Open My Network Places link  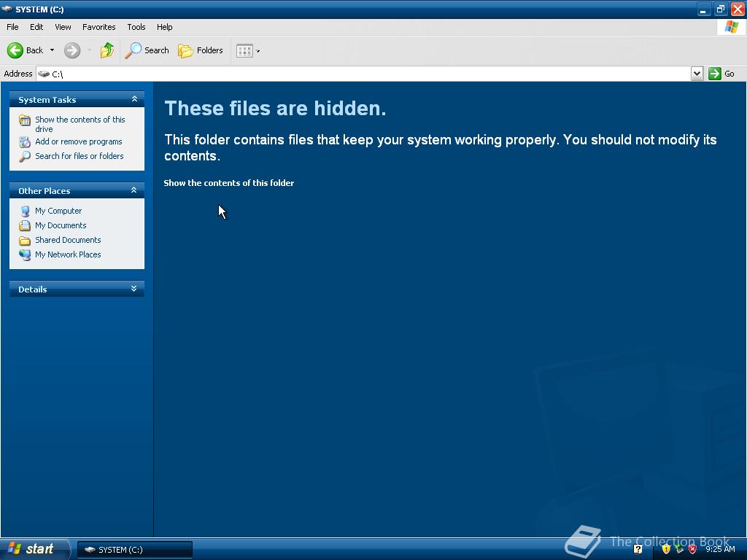(x=68, y=254)
